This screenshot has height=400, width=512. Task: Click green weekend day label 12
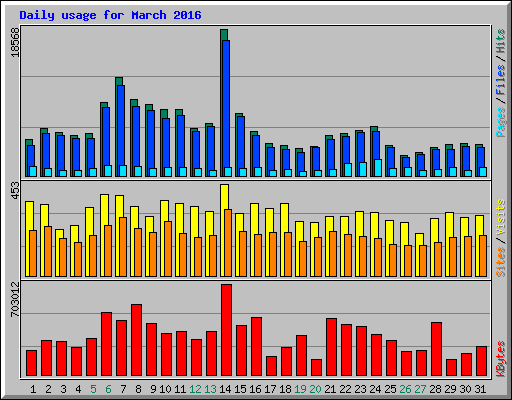[195, 389]
